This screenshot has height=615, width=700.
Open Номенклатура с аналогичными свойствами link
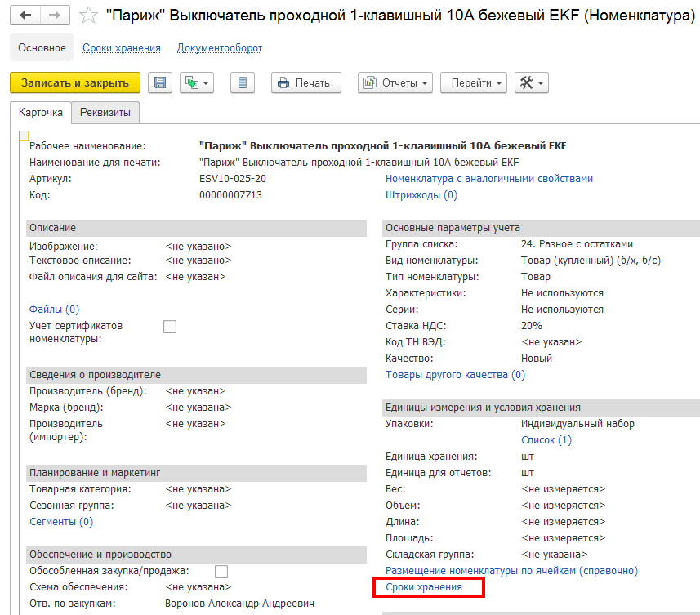coord(489,179)
